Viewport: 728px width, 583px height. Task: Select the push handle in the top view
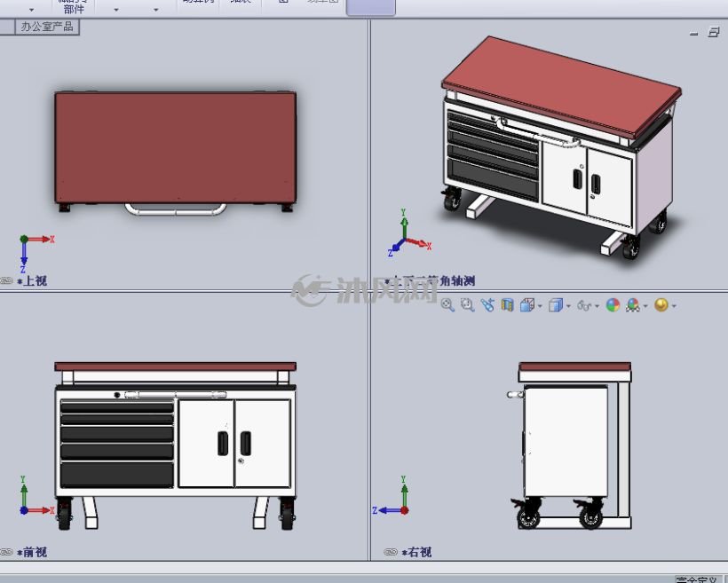tap(176, 210)
